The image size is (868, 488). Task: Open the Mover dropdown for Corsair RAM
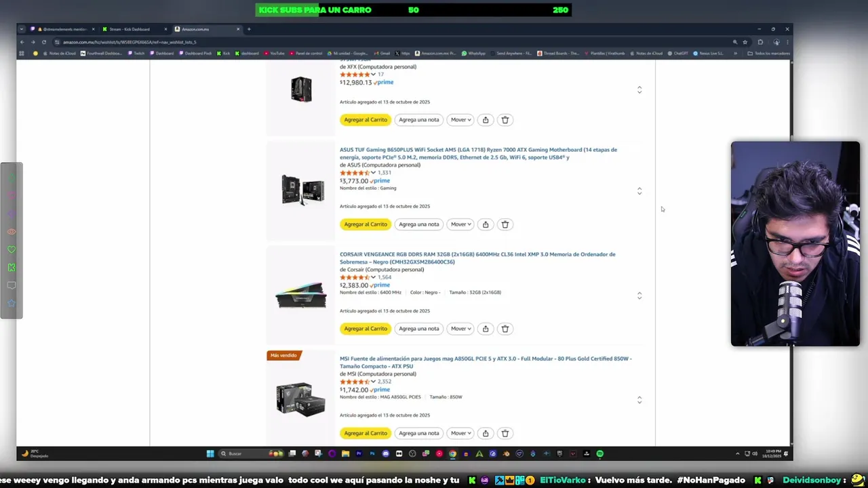(461, 329)
